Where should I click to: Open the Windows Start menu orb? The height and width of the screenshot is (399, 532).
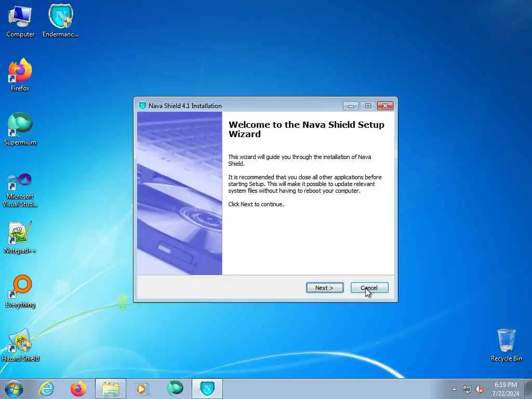coord(14,389)
